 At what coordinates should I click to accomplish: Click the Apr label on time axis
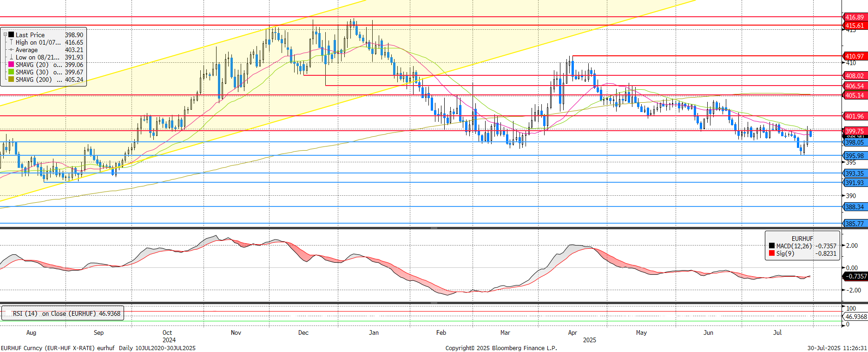(572, 332)
